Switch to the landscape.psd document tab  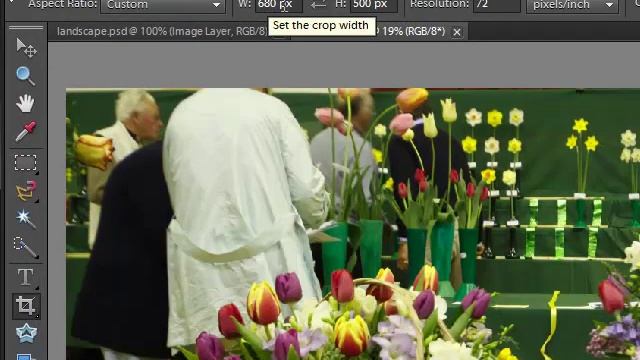[x=162, y=31]
